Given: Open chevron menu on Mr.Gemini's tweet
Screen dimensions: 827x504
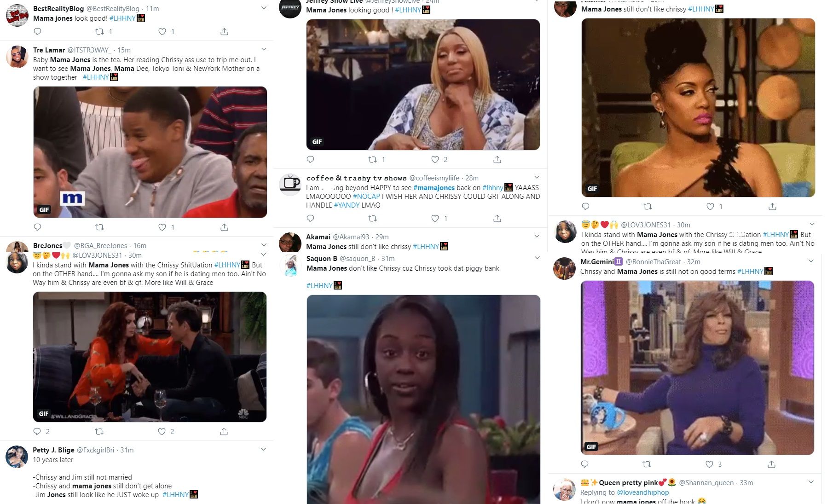Looking at the screenshot, I should pyautogui.click(x=811, y=261).
